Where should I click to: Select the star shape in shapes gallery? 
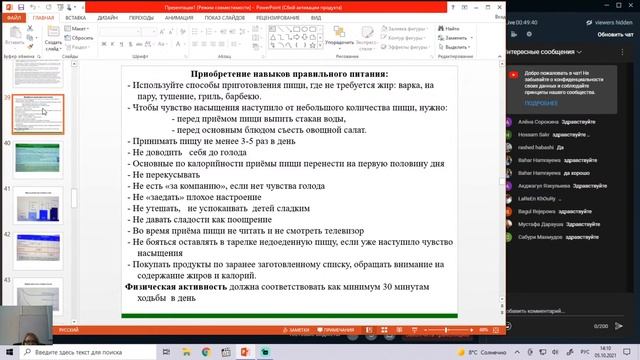pyautogui.click(x=313, y=45)
